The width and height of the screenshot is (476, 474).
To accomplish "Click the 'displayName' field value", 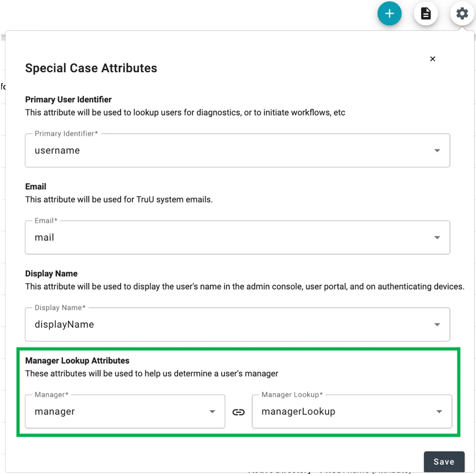I will [64, 325].
